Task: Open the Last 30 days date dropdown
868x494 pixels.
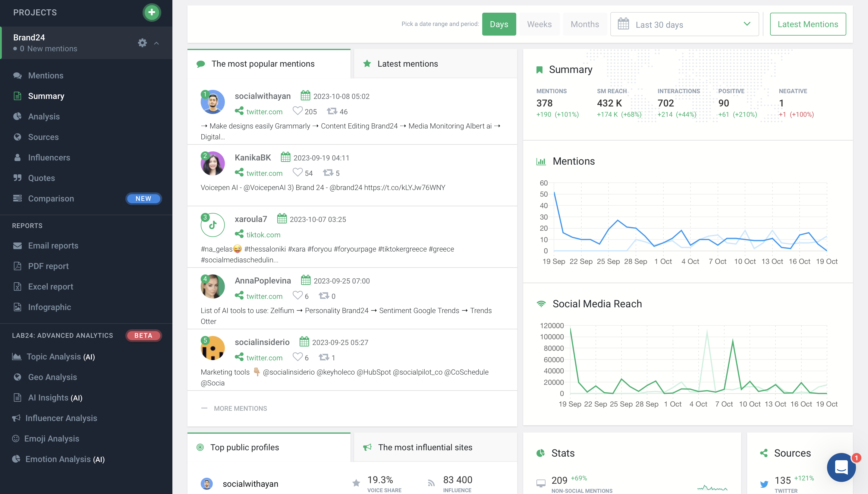Action: (684, 24)
